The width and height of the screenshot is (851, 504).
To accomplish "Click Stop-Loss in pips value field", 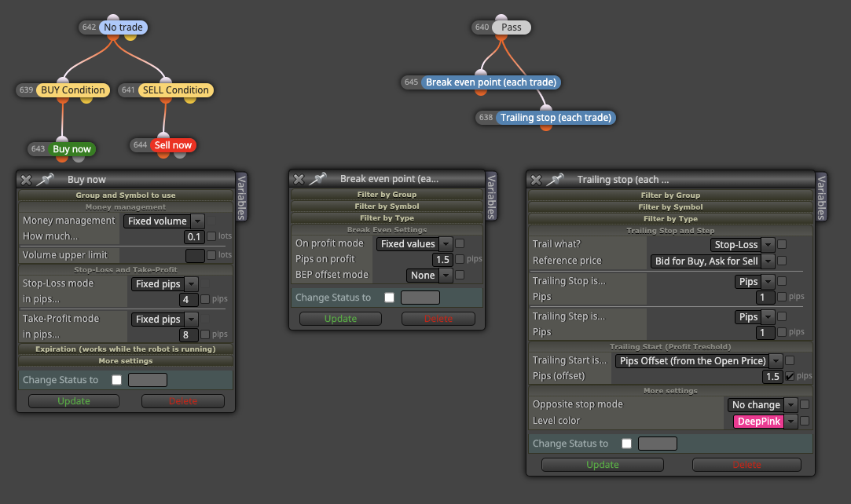I will (189, 300).
